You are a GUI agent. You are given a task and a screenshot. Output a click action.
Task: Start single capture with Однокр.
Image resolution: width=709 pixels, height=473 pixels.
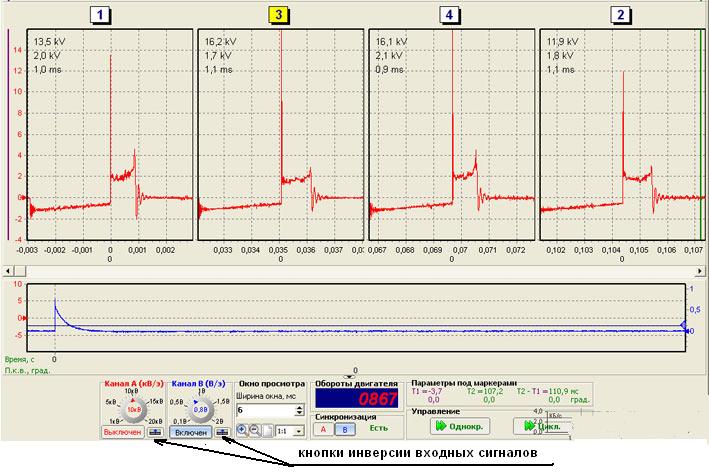[459, 426]
